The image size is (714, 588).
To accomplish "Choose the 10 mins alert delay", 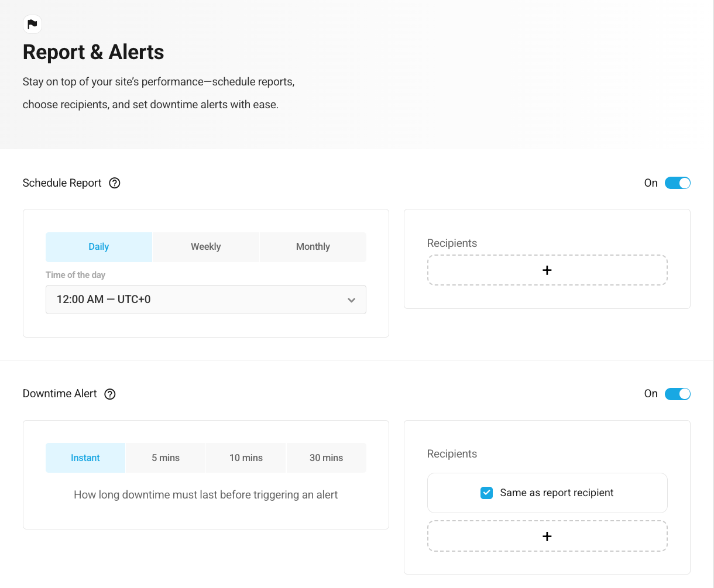I will 246,458.
